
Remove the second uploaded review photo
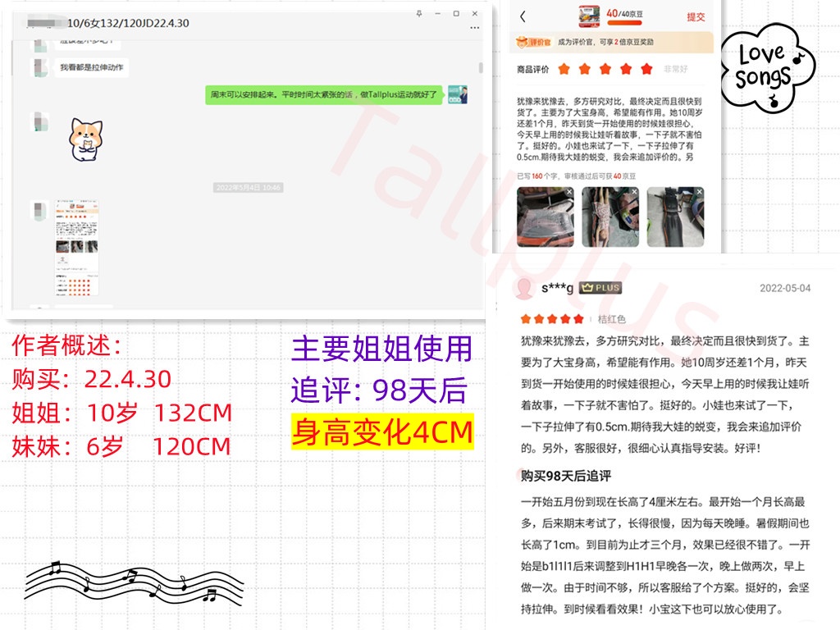click(x=633, y=193)
